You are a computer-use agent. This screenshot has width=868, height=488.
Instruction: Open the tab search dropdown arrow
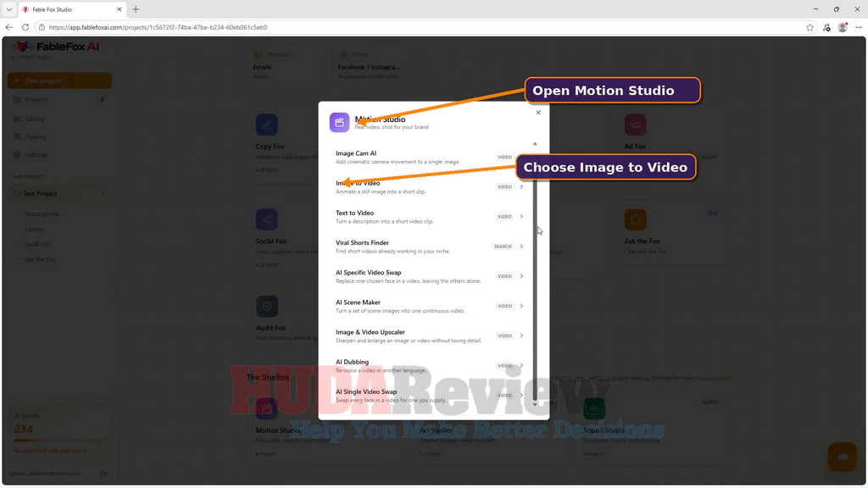[8, 9]
